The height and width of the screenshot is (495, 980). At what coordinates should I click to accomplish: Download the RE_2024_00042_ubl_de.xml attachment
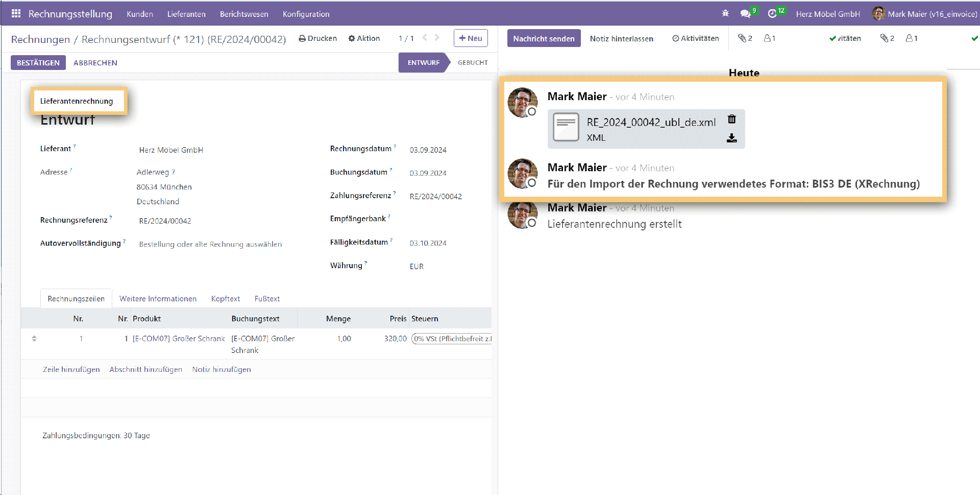(731, 138)
